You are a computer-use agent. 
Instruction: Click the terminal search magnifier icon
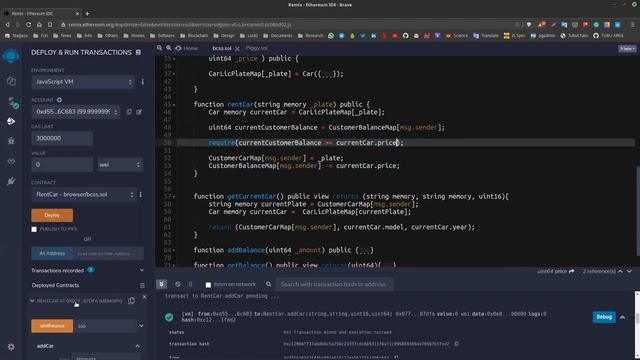tap(269, 284)
